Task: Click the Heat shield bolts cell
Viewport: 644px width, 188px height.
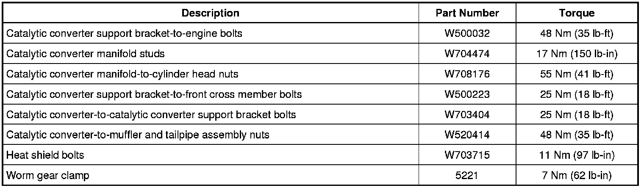Action: pos(45,155)
